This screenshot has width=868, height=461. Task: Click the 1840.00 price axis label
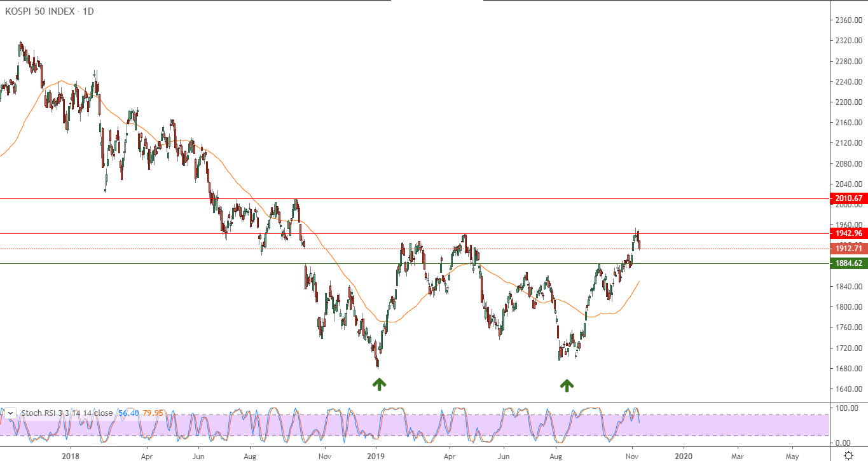(849, 287)
